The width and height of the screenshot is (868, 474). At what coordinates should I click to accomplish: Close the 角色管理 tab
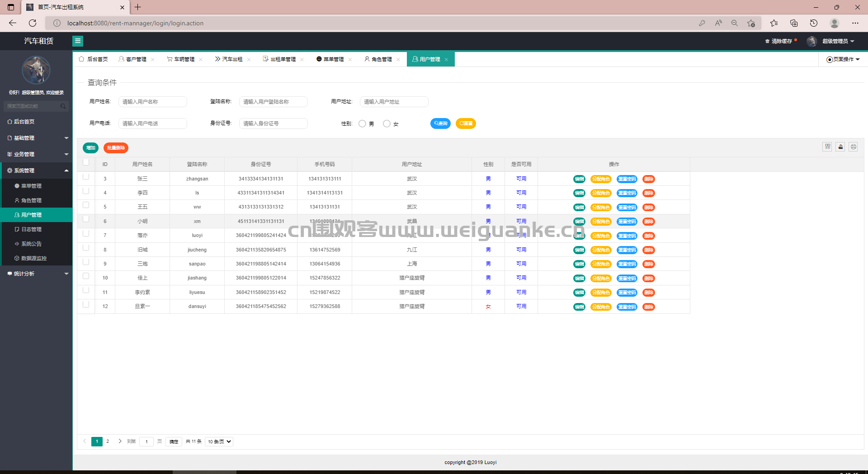[x=398, y=60]
